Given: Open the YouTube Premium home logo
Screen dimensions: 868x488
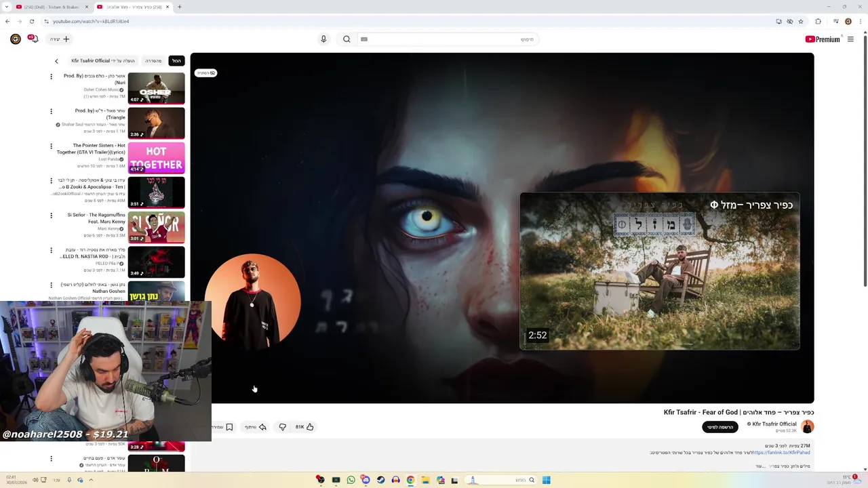Looking at the screenshot, I should 823,39.
